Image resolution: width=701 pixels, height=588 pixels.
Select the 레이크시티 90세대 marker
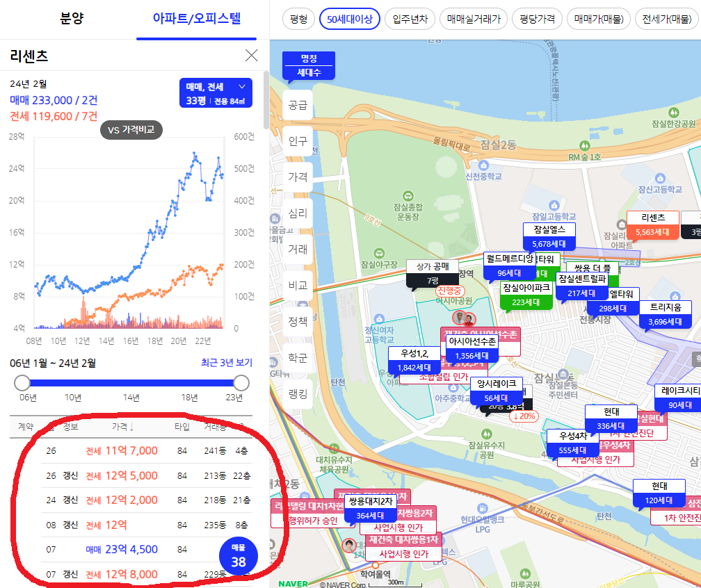(679, 398)
